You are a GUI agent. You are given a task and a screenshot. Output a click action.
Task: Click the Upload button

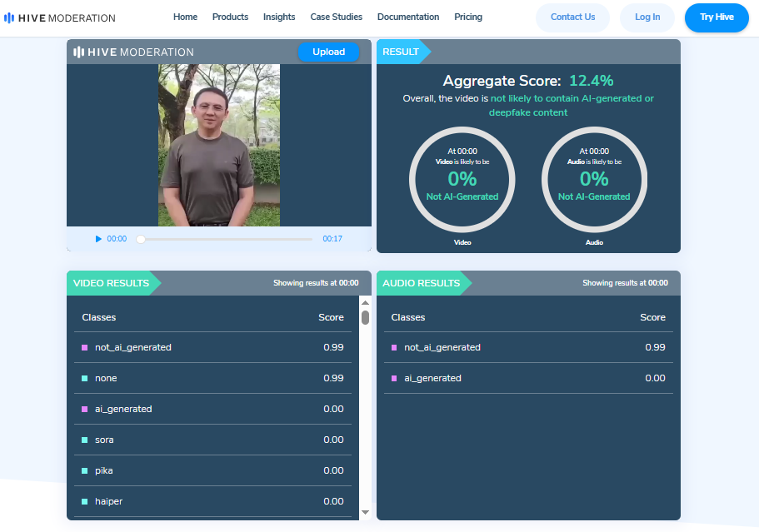(328, 52)
